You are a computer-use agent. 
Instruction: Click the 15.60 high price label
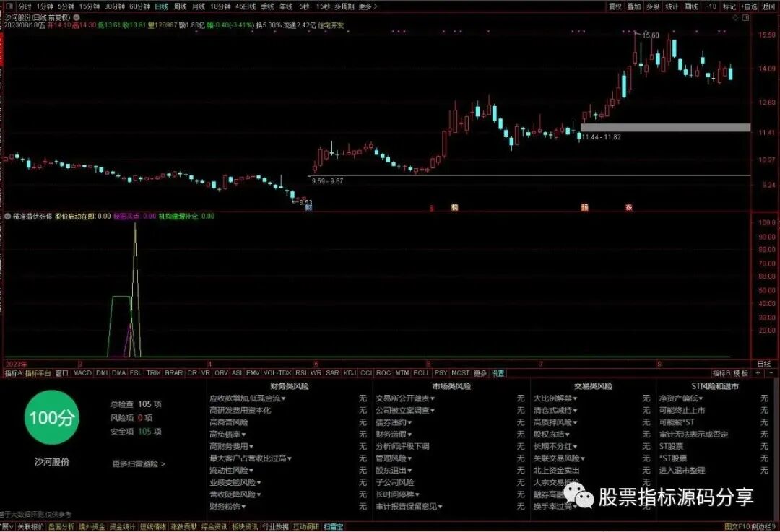(651, 35)
